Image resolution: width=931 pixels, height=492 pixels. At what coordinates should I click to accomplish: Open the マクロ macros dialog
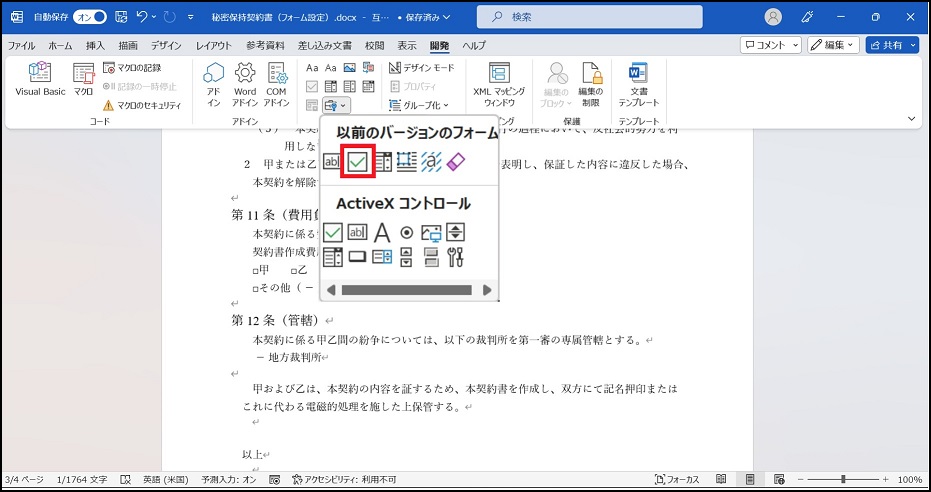[x=83, y=80]
